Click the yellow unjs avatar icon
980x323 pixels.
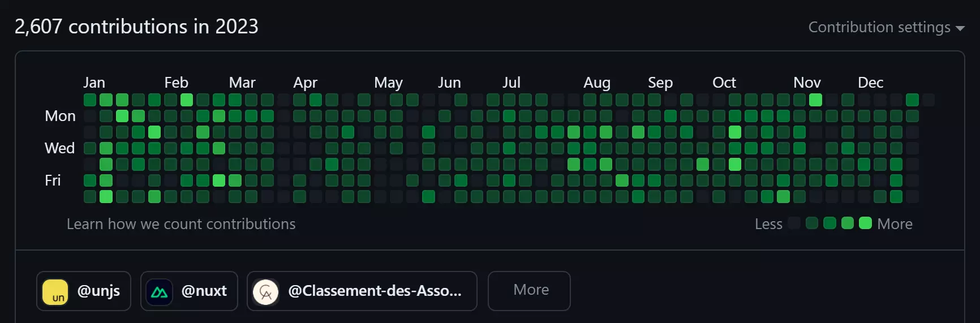click(x=55, y=292)
